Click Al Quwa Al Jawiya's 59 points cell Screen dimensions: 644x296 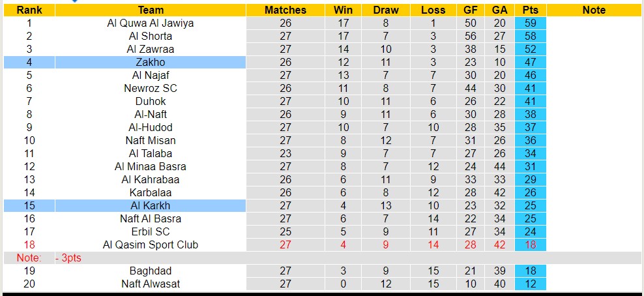click(530, 23)
